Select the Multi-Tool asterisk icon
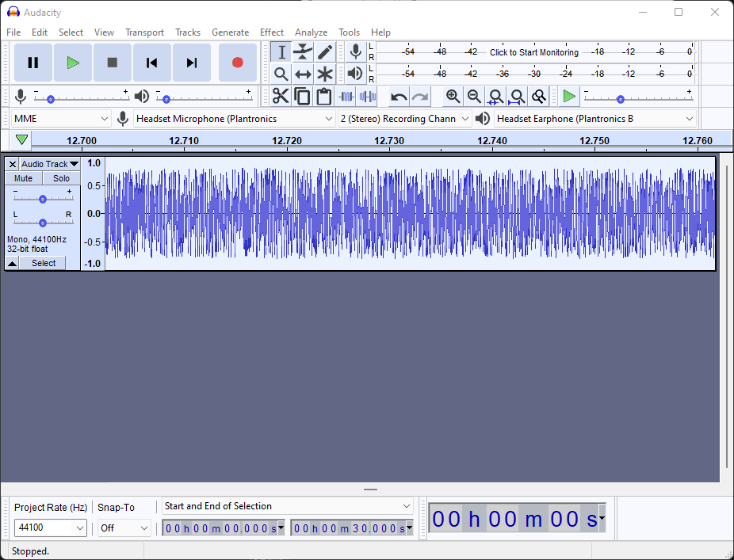 pyautogui.click(x=325, y=74)
